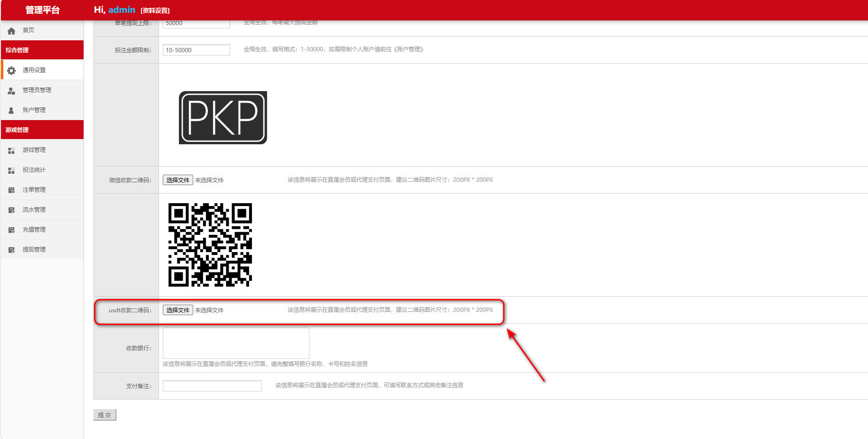The width and height of the screenshot is (868, 439).
Task: Click the admin username link
Action: click(121, 9)
